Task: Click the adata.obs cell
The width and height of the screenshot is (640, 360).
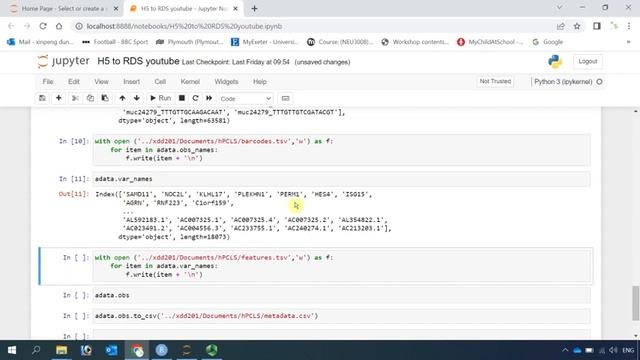Action: 341,295
